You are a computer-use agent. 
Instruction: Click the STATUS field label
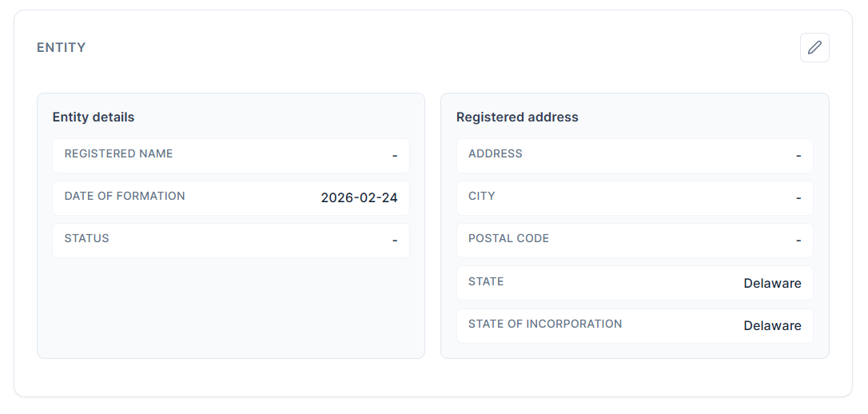[86, 239]
